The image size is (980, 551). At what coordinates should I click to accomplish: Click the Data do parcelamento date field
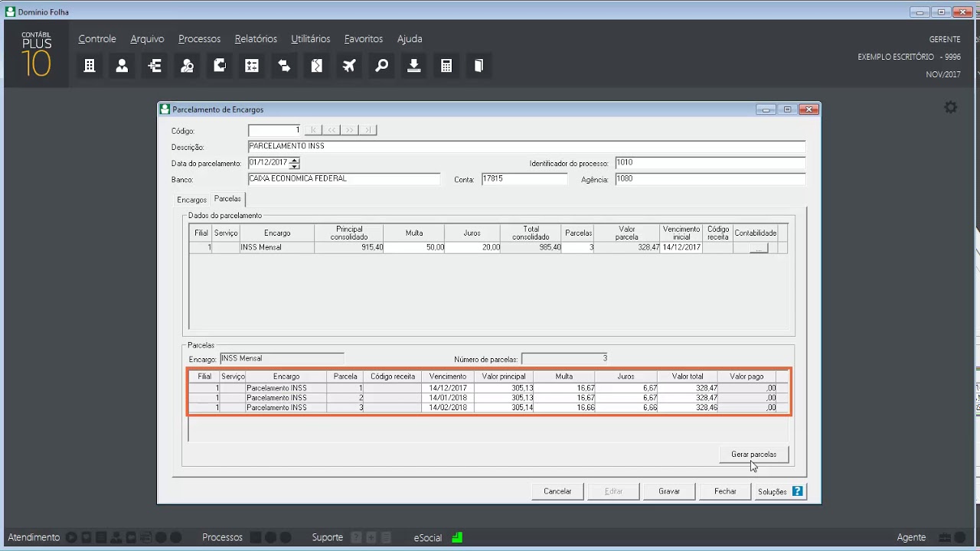coord(269,163)
